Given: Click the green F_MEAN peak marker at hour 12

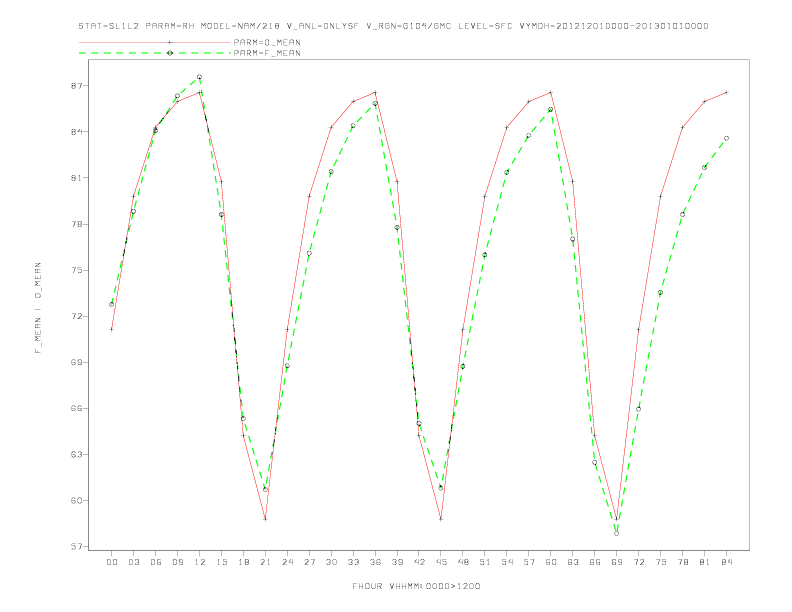Looking at the screenshot, I should coord(200,77).
